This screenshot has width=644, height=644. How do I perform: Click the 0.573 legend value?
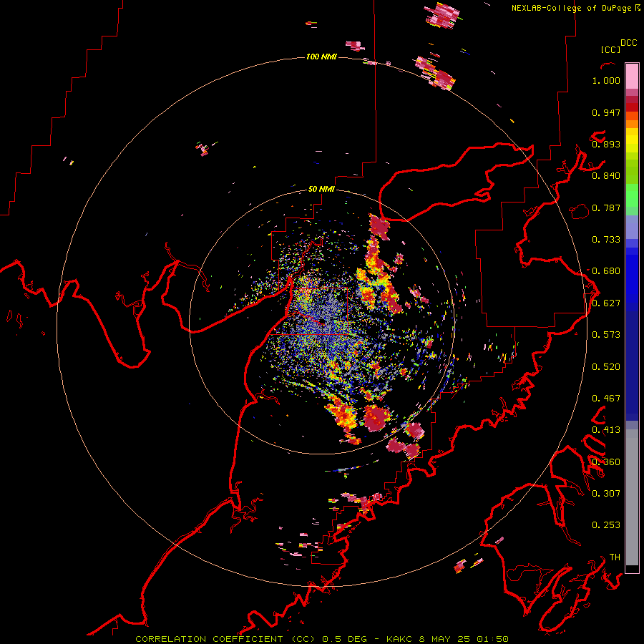pos(606,335)
